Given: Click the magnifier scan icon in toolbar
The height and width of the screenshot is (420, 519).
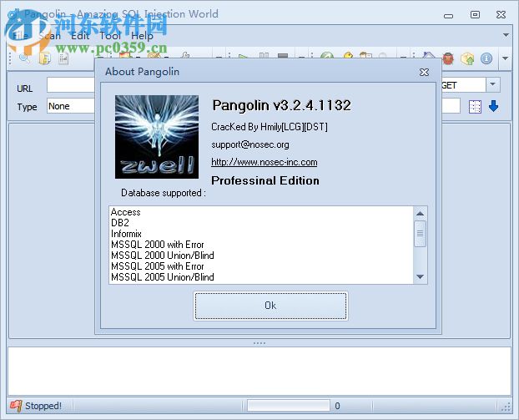Looking at the screenshot, I should [25, 58].
